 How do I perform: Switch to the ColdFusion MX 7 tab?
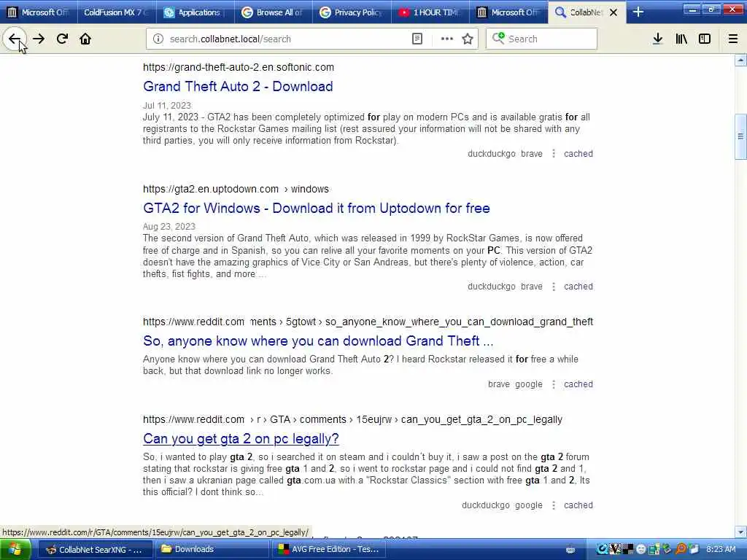pyautogui.click(x=115, y=12)
